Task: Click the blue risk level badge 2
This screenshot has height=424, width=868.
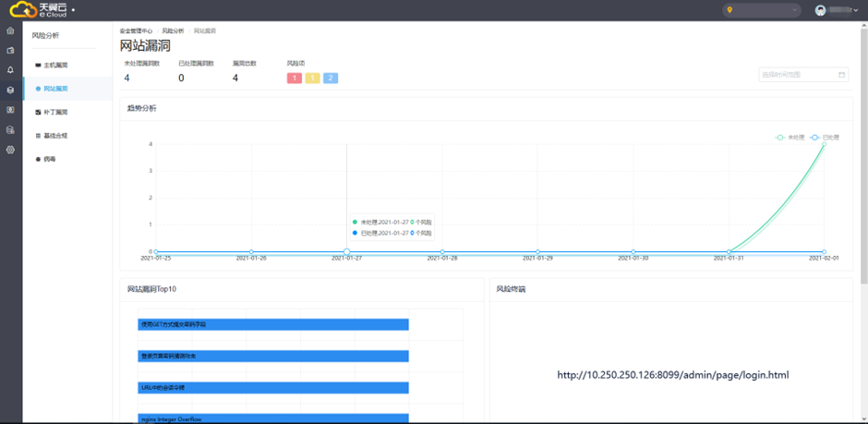Action: (331, 79)
